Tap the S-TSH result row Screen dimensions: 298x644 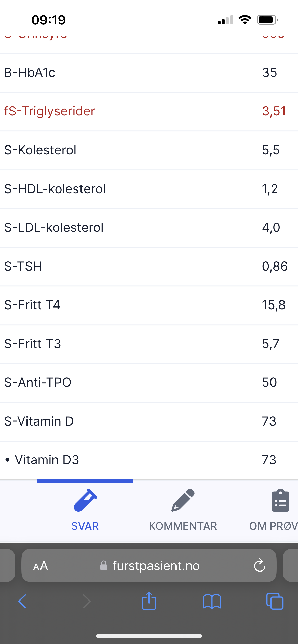click(149, 266)
